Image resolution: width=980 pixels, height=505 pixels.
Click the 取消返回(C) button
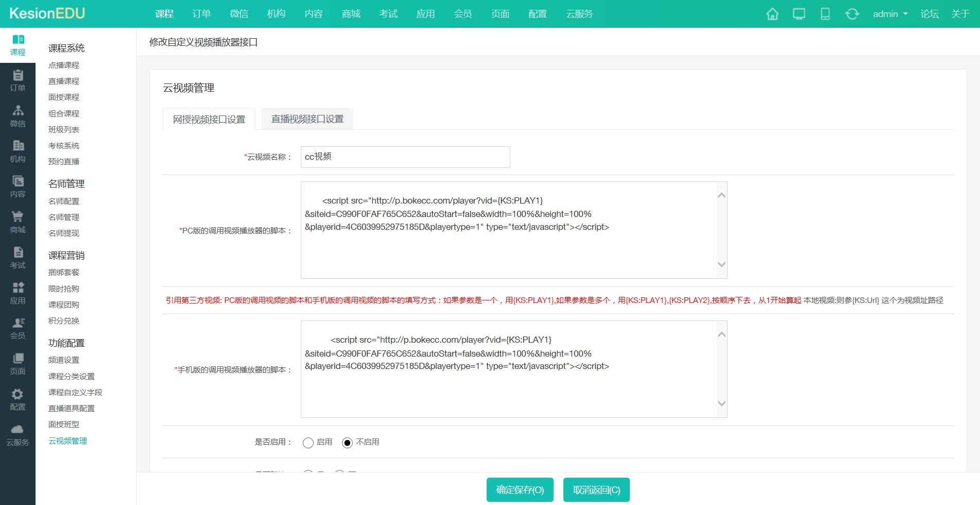click(596, 490)
